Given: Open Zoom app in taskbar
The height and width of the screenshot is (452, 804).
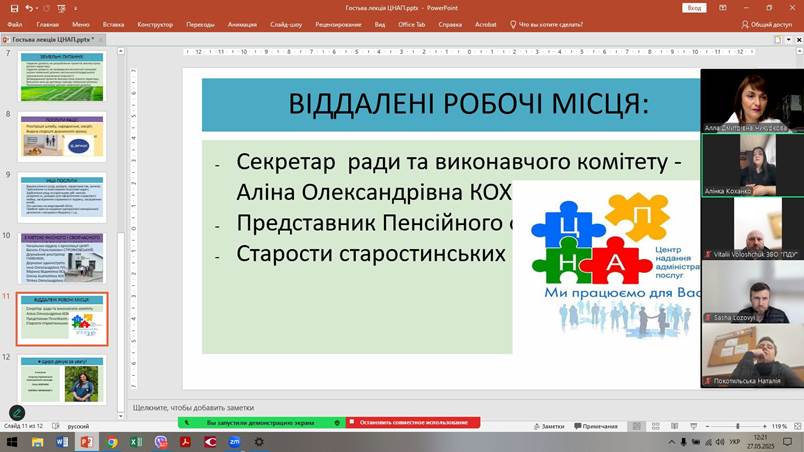Looking at the screenshot, I should (x=235, y=441).
